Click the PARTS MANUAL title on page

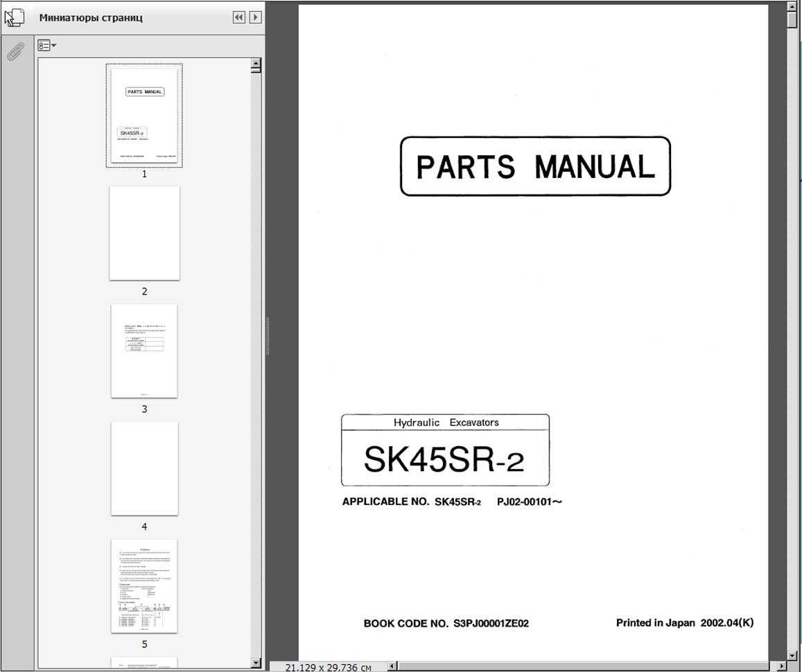pyautogui.click(x=535, y=166)
